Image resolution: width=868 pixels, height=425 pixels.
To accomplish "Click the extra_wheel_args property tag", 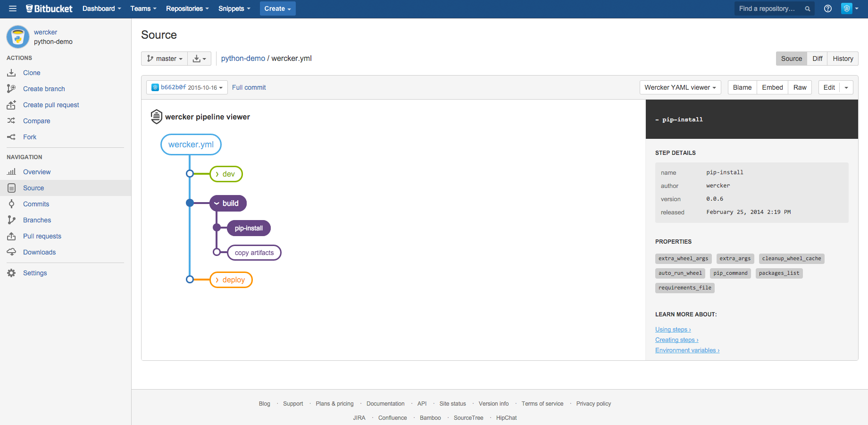I will click(x=684, y=258).
